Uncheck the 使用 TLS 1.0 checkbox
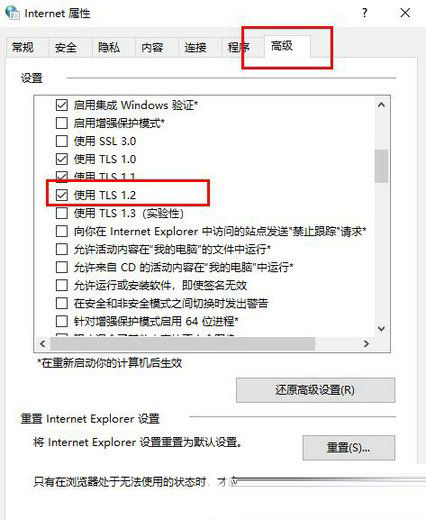 coord(62,159)
